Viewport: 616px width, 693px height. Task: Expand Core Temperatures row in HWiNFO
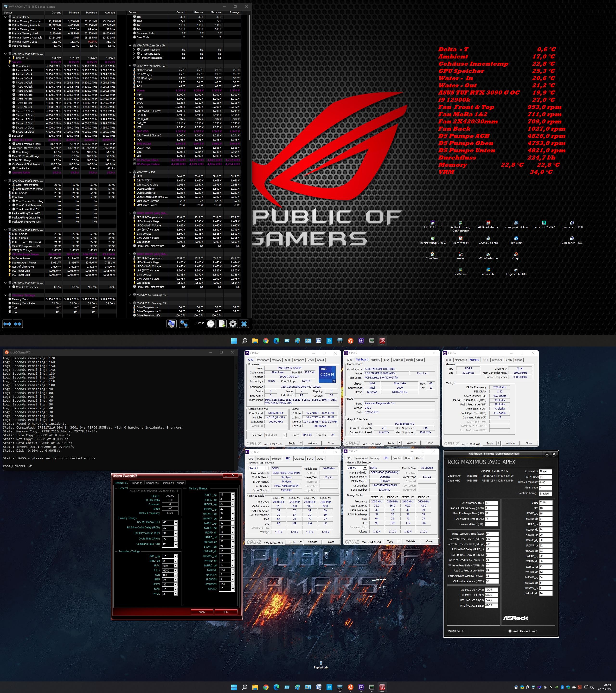(x=9, y=185)
